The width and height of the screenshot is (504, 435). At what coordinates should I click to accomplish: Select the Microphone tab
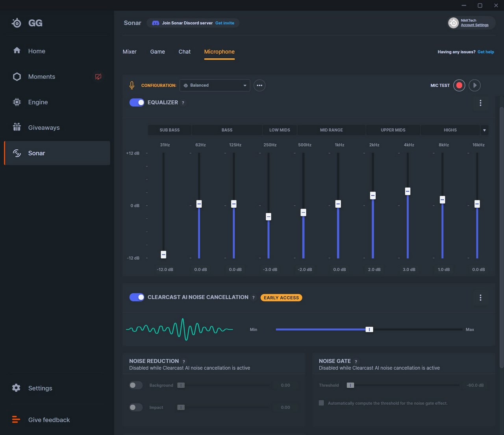click(219, 52)
